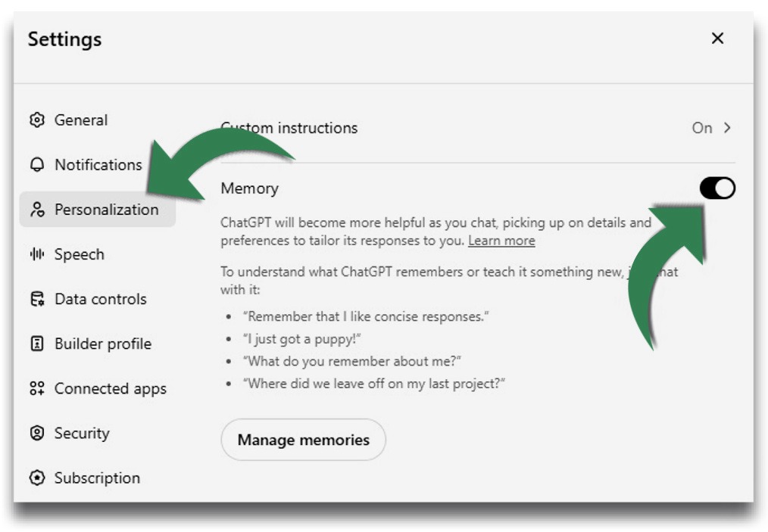Click the Subscription badge icon

click(36, 478)
